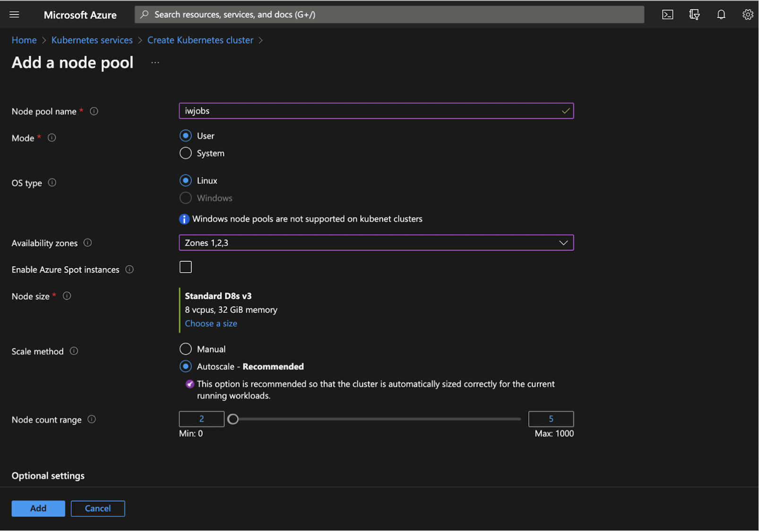Go to Home breadcrumb

point(24,40)
